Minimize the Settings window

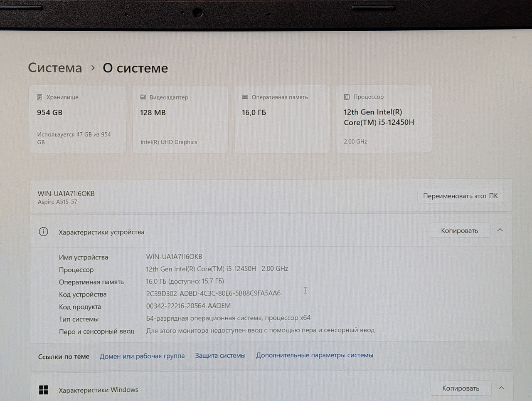(x=515, y=37)
